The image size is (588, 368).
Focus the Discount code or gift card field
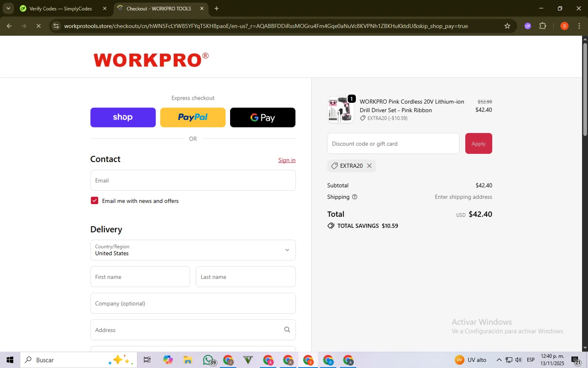tap(393, 144)
